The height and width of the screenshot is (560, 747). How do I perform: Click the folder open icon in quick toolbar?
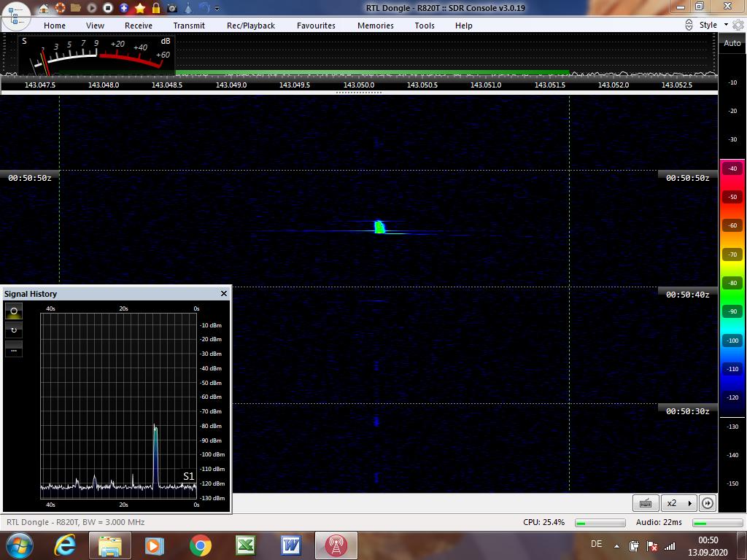75,8
